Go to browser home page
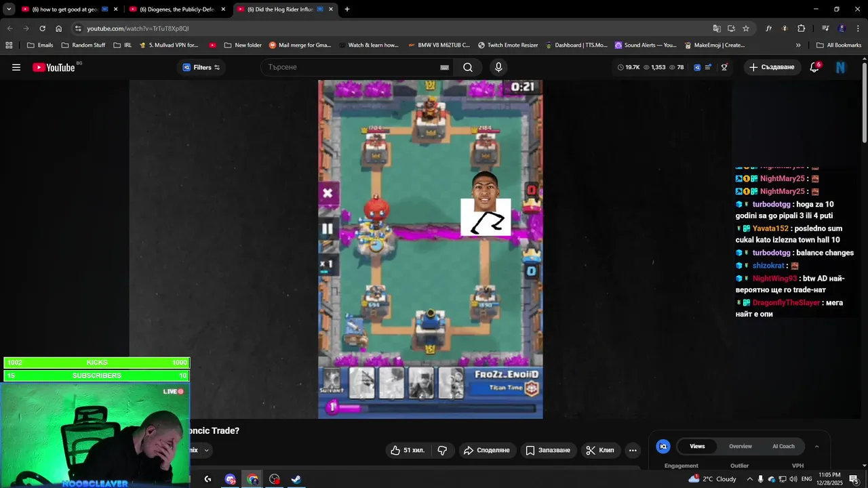Viewport: 868px width, 488px height. tap(58, 28)
